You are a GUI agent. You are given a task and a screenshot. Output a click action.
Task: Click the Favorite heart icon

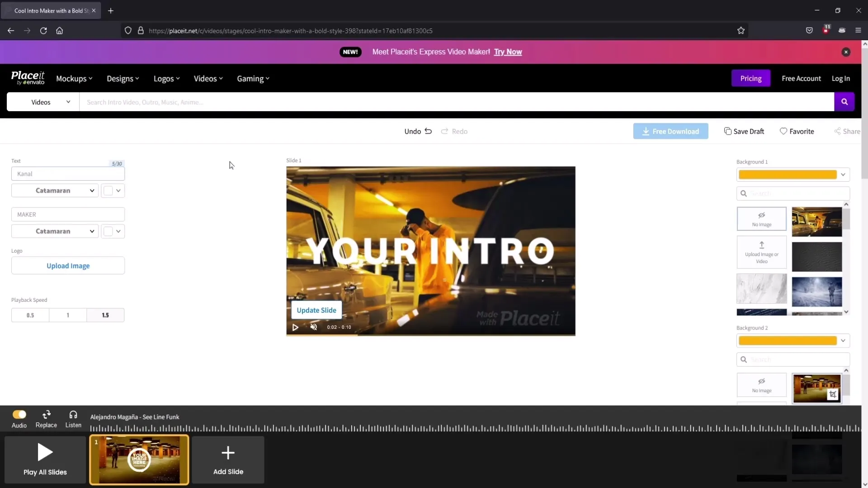coord(783,131)
